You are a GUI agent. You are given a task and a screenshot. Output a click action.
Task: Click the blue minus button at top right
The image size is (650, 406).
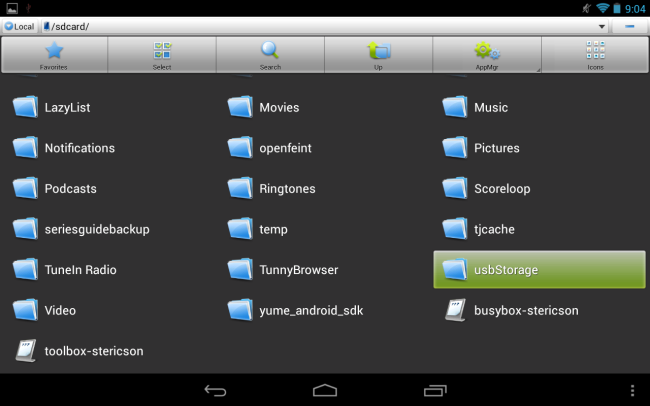point(630,27)
